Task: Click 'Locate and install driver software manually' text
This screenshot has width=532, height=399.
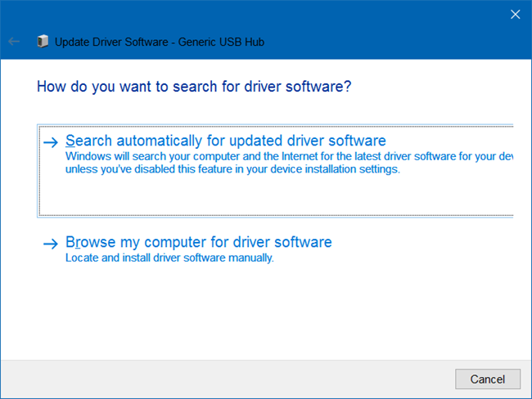Action: click(169, 258)
